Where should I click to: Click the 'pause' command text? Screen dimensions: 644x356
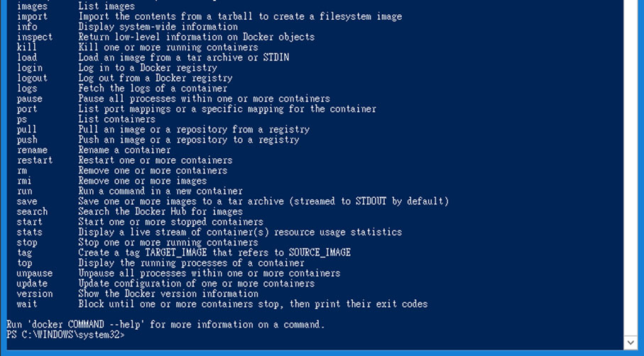tap(30, 99)
